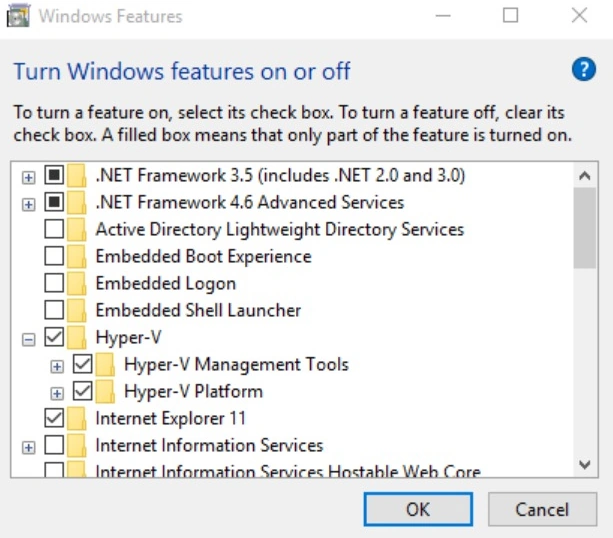Click the Active Directory Lightweight Directory Services folder icon
Image resolution: width=613 pixels, height=538 pixels.
pos(77,230)
